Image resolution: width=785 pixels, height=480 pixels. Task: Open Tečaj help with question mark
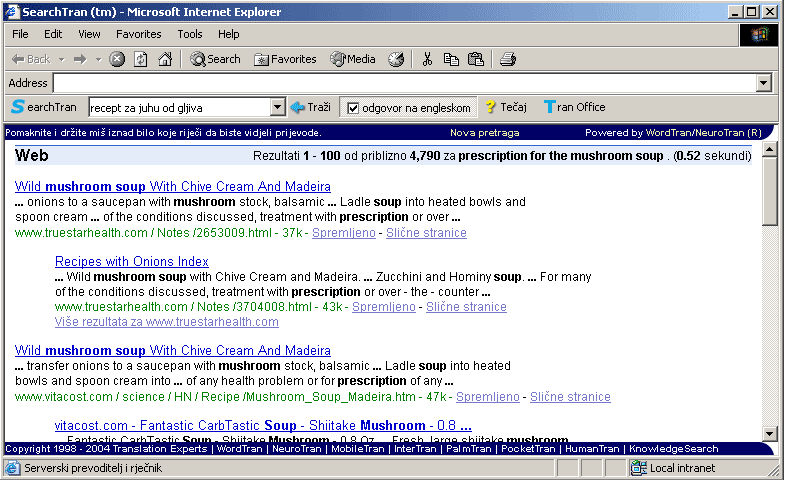[506, 107]
